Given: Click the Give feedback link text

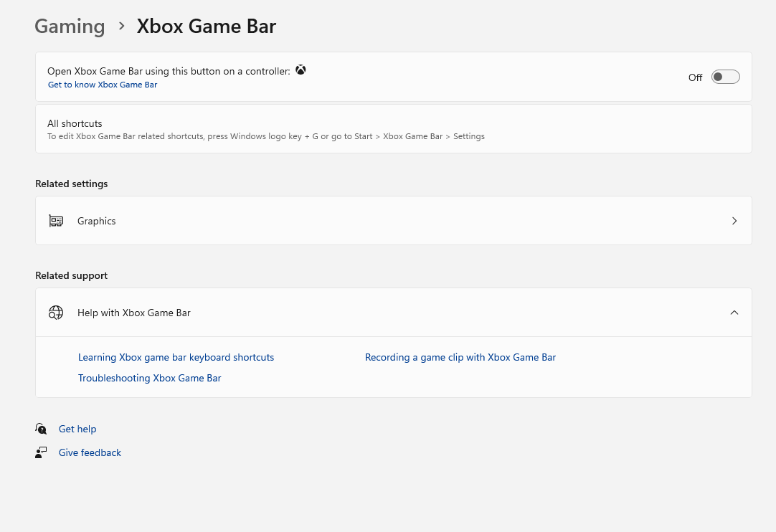Looking at the screenshot, I should (x=90, y=452).
